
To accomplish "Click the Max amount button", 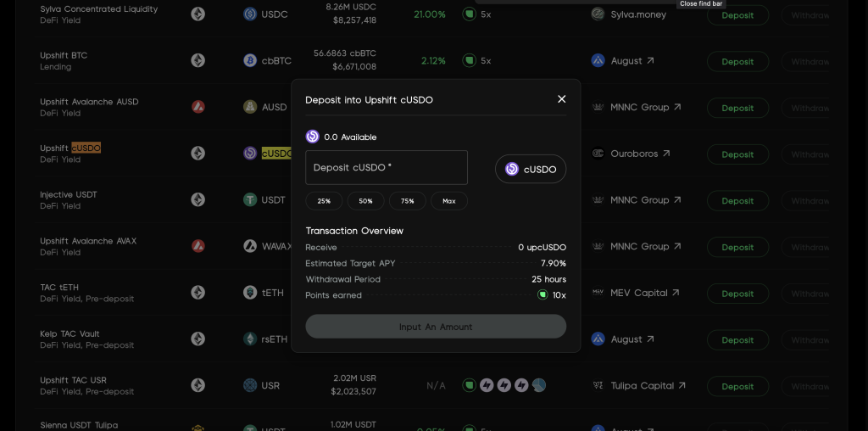I will [x=448, y=201].
